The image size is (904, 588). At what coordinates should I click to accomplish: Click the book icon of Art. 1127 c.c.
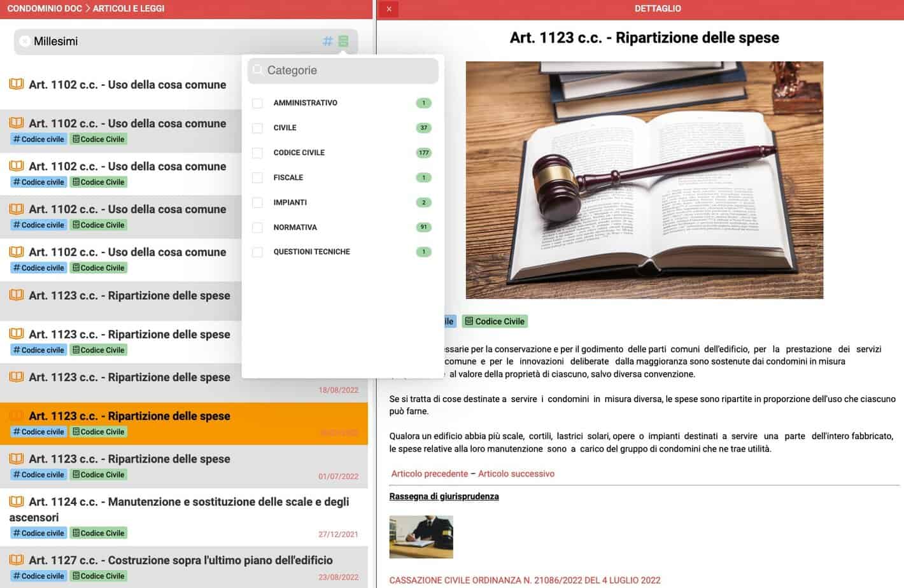point(17,560)
